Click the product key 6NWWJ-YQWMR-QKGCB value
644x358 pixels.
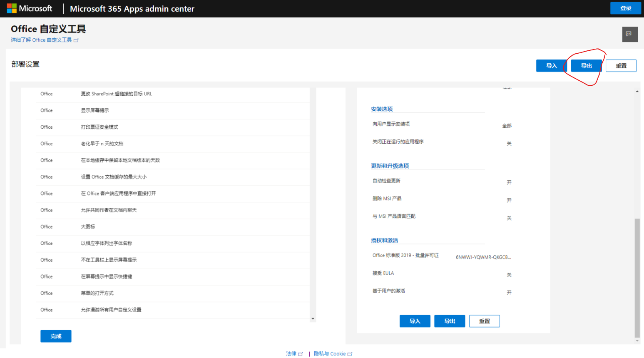[483, 257]
